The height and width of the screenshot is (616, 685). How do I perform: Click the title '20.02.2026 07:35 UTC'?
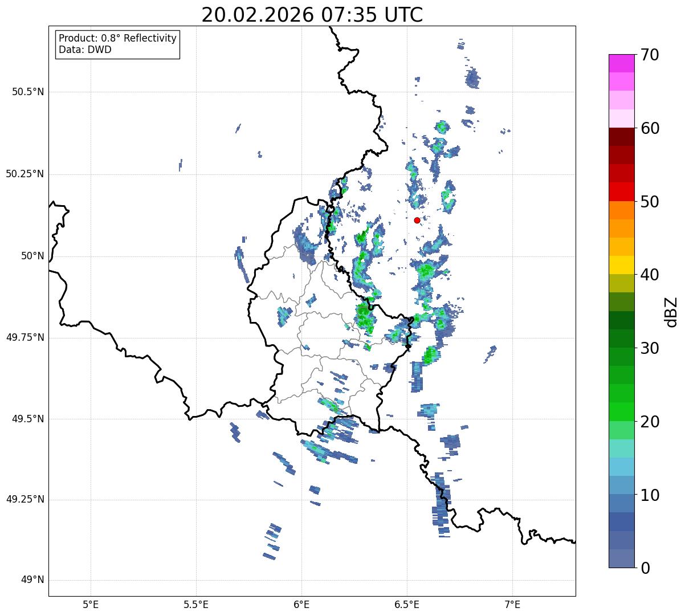[x=312, y=15]
